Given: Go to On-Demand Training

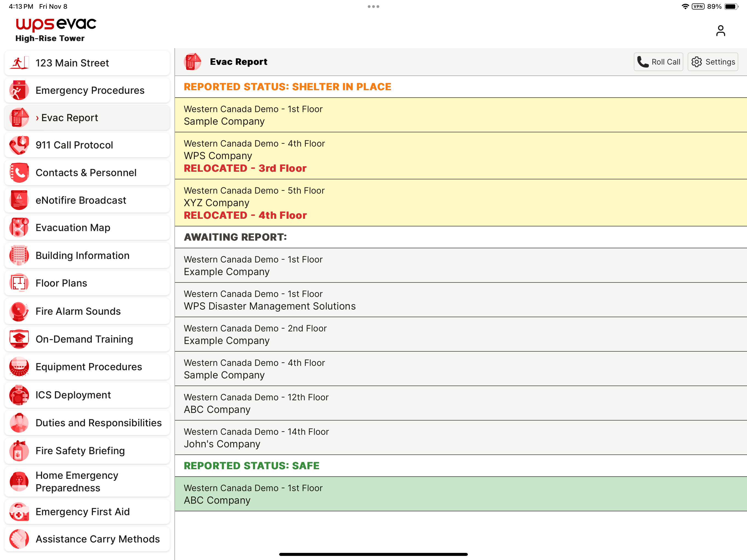Looking at the screenshot, I should coord(87,339).
